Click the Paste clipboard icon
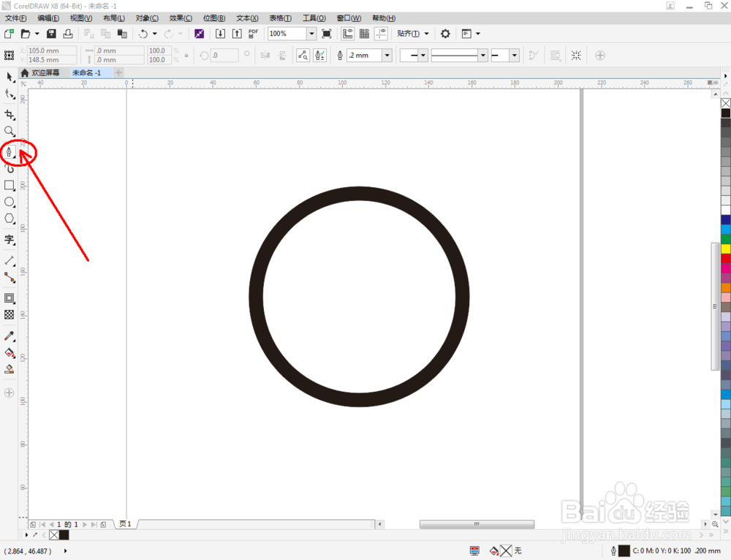 pyautogui.click(x=122, y=34)
